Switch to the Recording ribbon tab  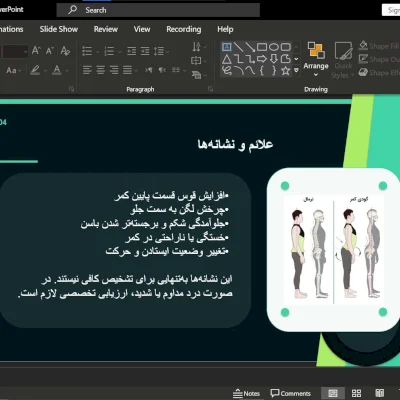184,29
